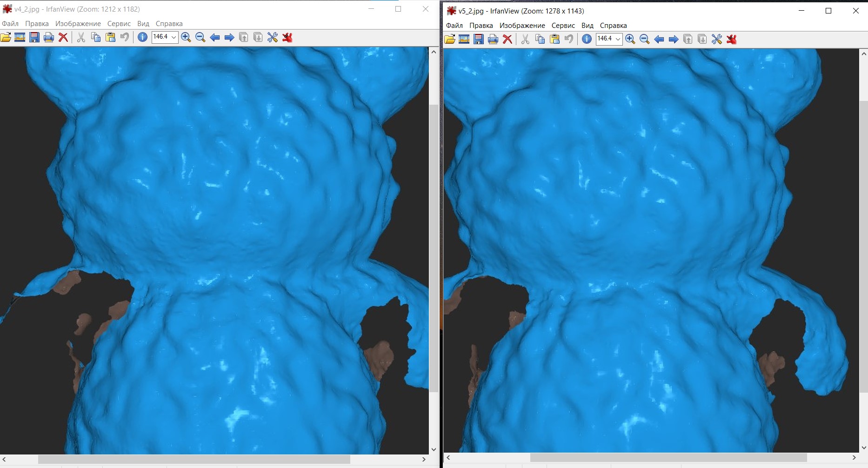
Task: Open a file in the v5_2.jpg window
Action: pos(450,39)
